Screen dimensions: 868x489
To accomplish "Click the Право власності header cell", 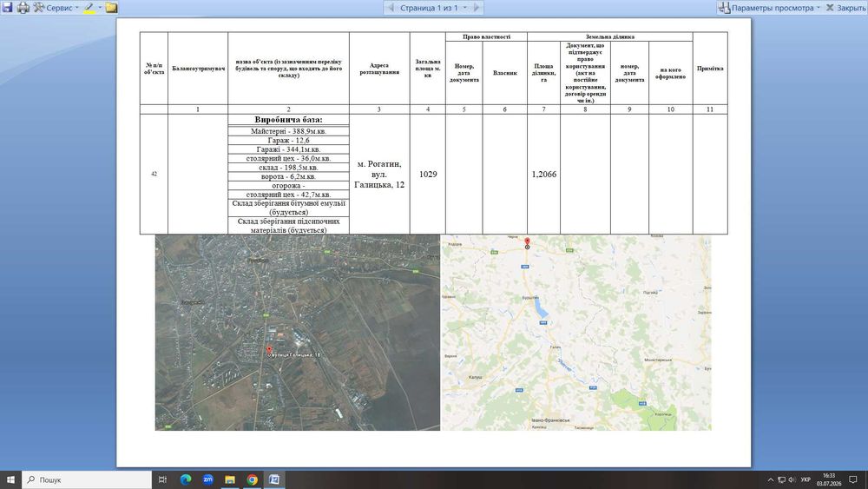I will point(486,36).
